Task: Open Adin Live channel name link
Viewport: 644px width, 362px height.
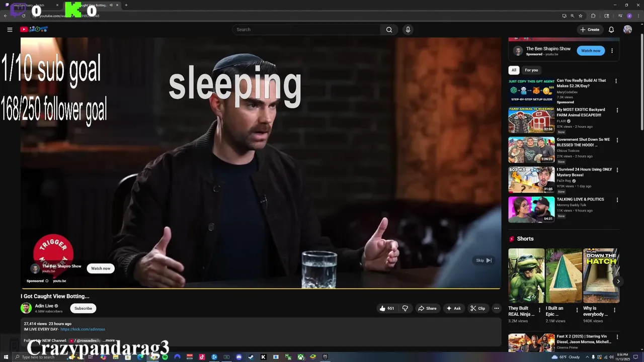Action: click(x=44, y=306)
